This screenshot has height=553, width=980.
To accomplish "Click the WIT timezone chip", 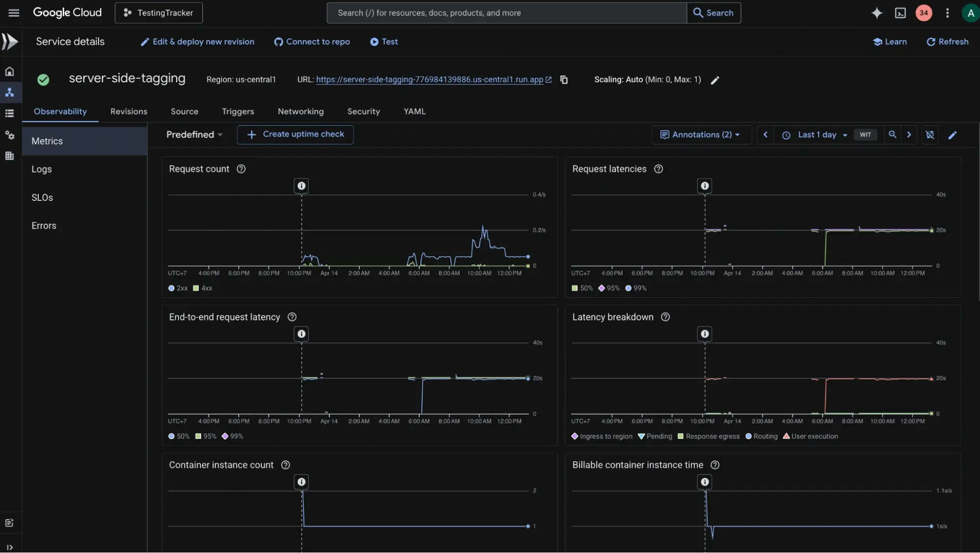I will click(x=865, y=135).
